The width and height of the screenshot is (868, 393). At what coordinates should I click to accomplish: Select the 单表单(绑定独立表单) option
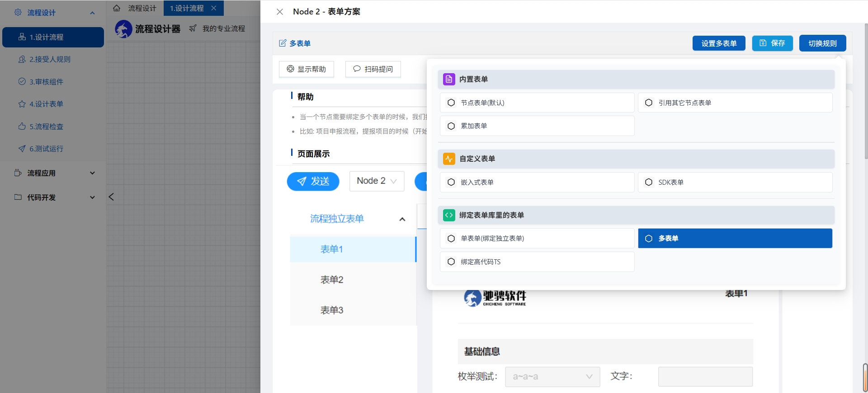(537, 238)
